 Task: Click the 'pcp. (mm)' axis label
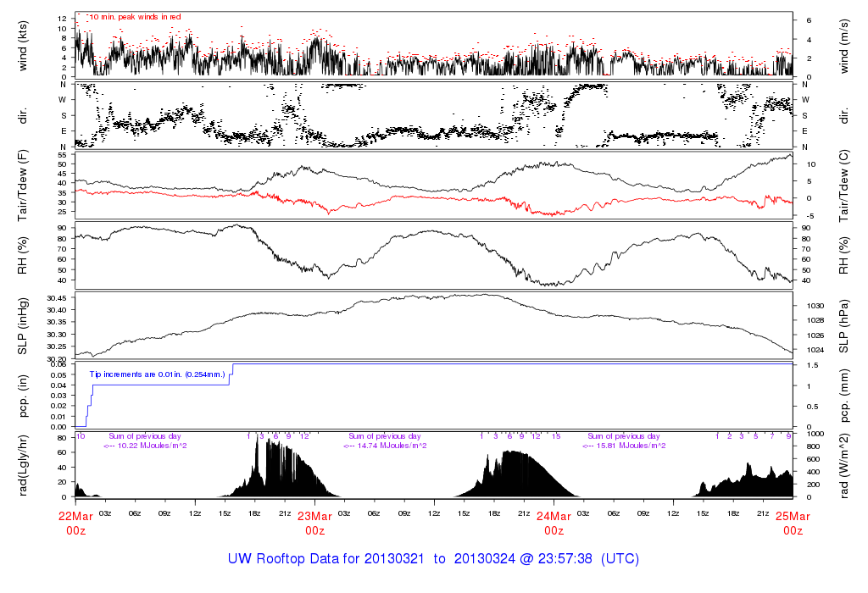pyautogui.click(x=843, y=396)
